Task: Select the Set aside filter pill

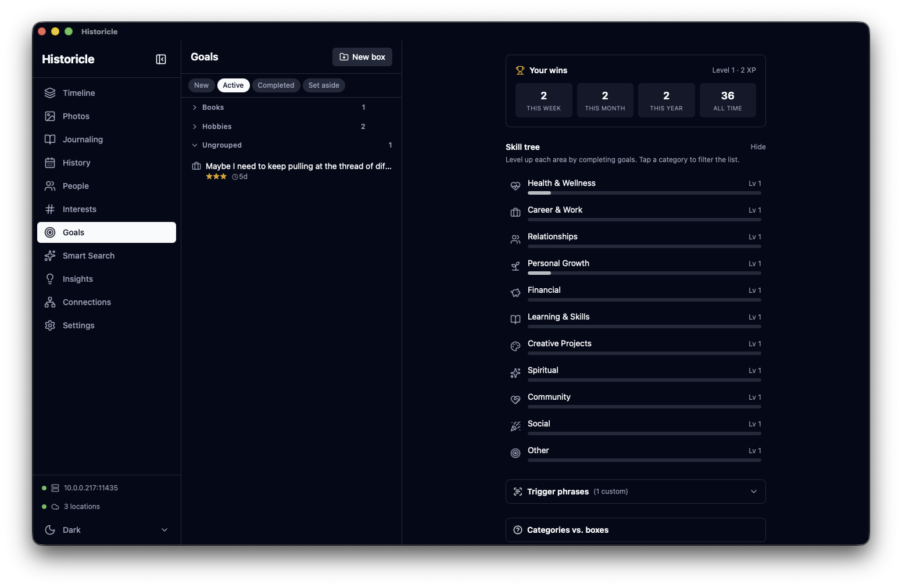Action: (x=324, y=85)
